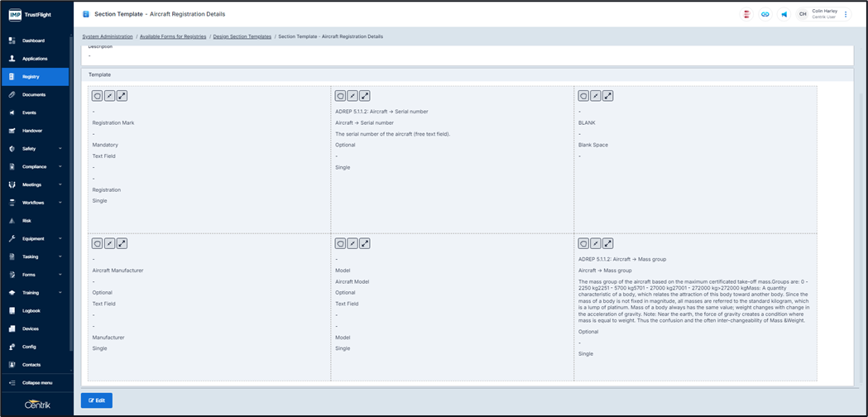This screenshot has width=868, height=417.
Task: Open the blue link icon in header
Action: point(765,14)
